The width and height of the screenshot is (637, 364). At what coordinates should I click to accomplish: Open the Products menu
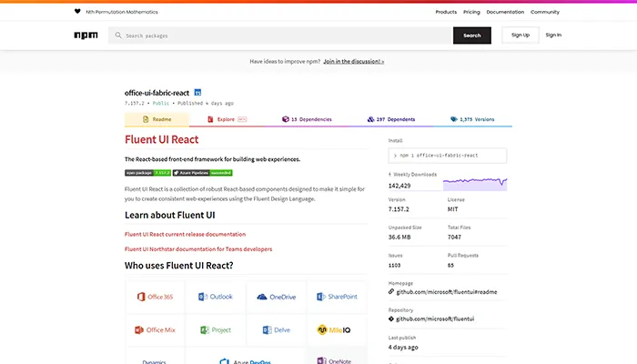[x=446, y=12]
